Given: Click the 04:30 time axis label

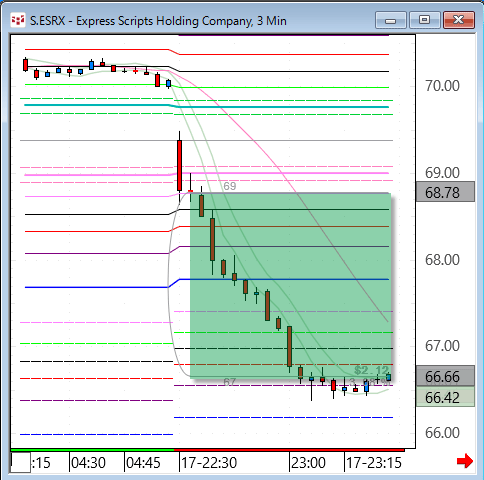Looking at the screenshot, I should pos(88,463).
